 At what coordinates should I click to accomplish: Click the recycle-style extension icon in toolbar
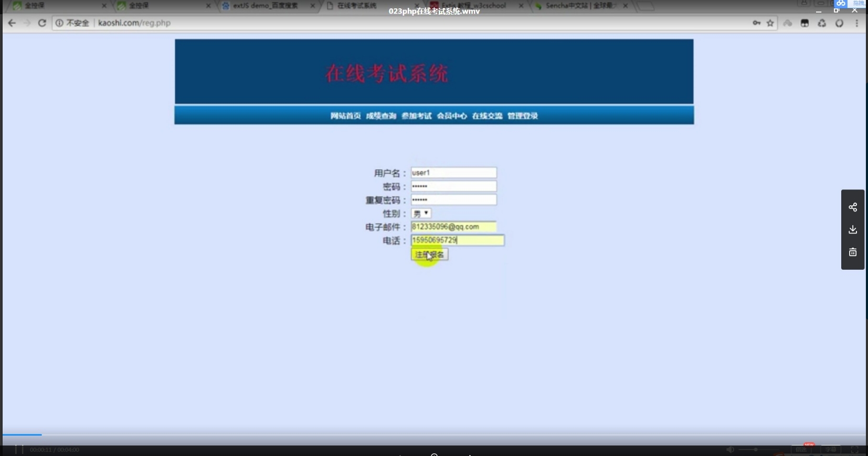(822, 23)
